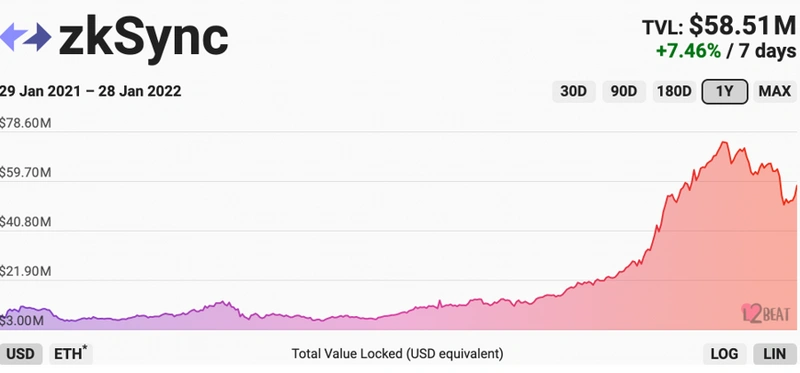Click the zkSync double-arrow logo icon
The width and height of the screenshot is (800, 373).
26,37
